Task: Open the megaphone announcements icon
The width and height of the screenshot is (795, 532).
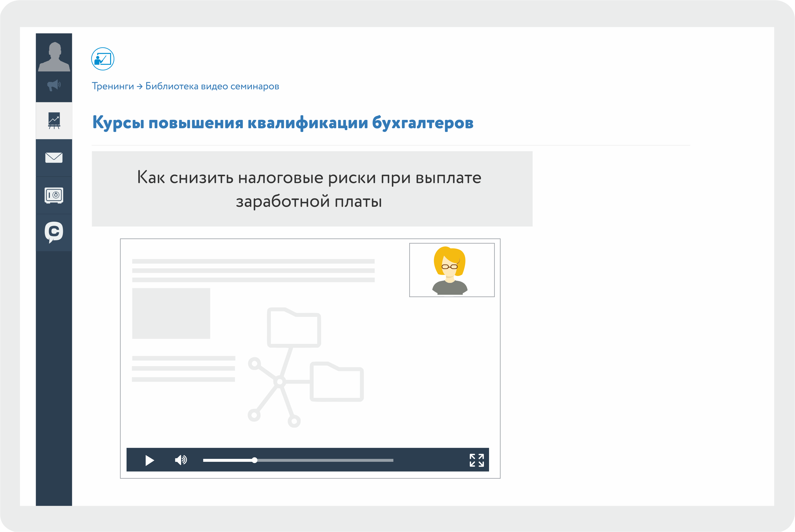Action: pos(54,85)
